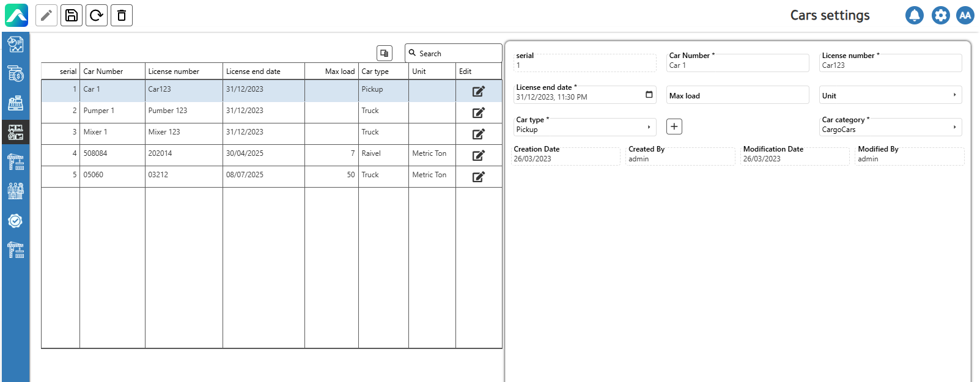Open the notifications bell

click(x=914, y=15)
